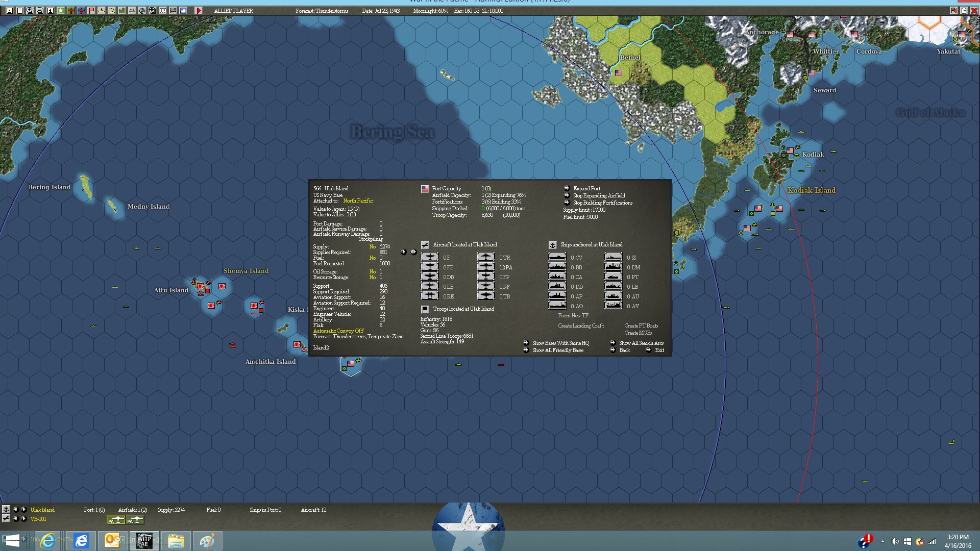Viewport: 980px width, 551px height.
Task: Open the North Pacific headquarters link
Action: pos(358,201)
